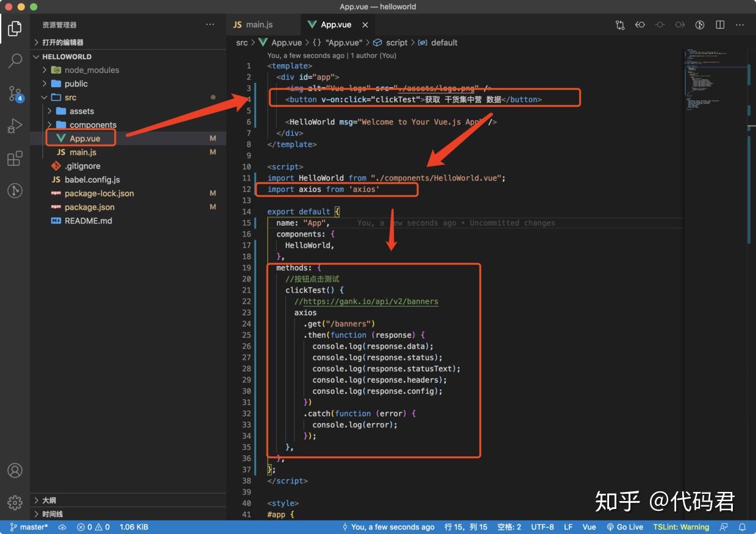Open the Explorer view in activity bar

tap(15, 28)
